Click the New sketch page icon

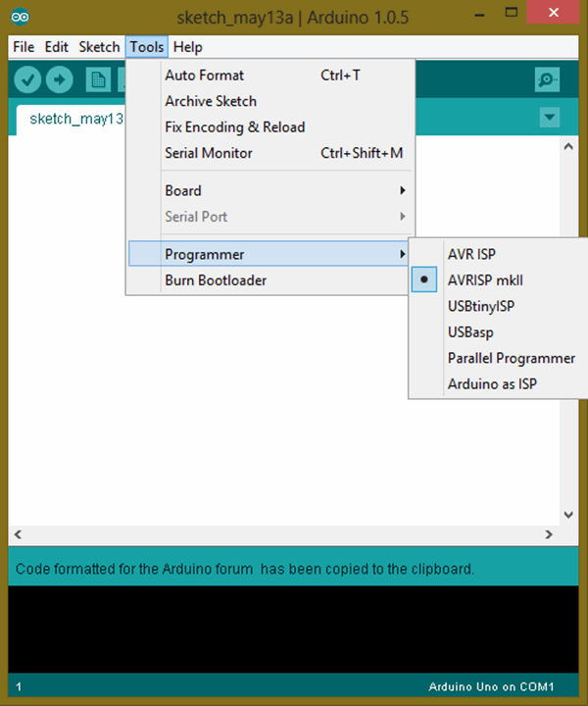pos(98,79)
